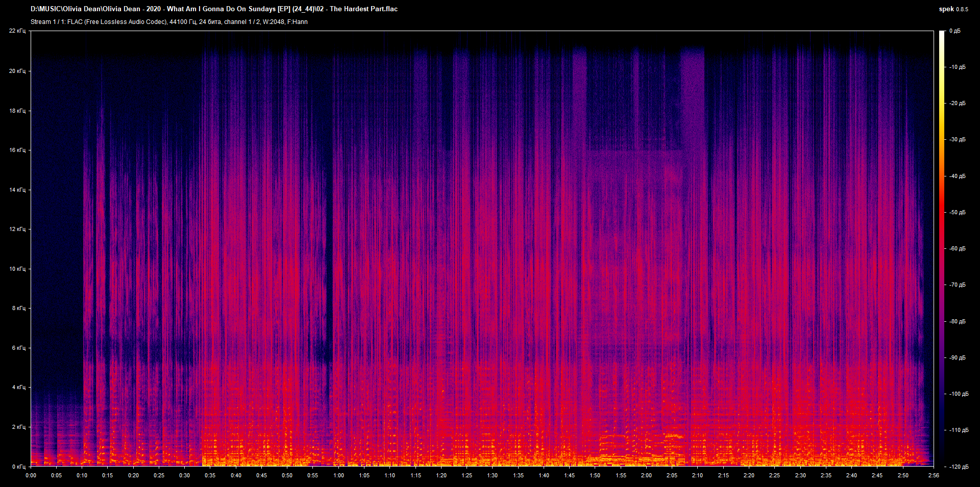This screenshot has width=980, height=487.
Task: Click the 2:56 end time label
Action: point(934,475)
